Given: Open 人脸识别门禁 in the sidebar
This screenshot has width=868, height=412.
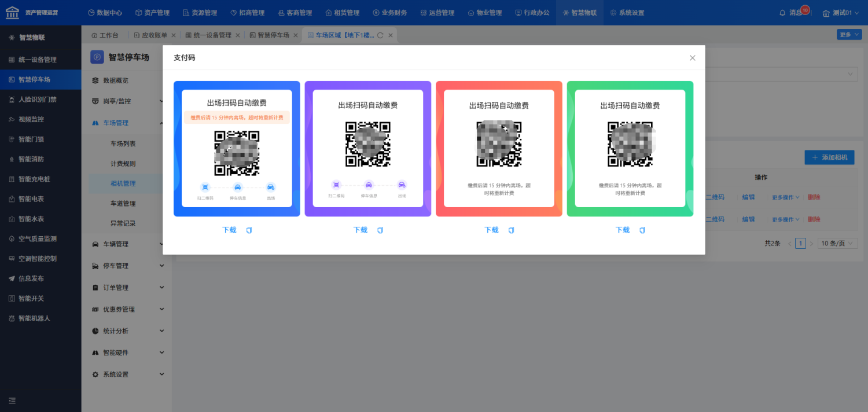Looking at the screenshot, I should pyautogui.click(x=41, y=100).
